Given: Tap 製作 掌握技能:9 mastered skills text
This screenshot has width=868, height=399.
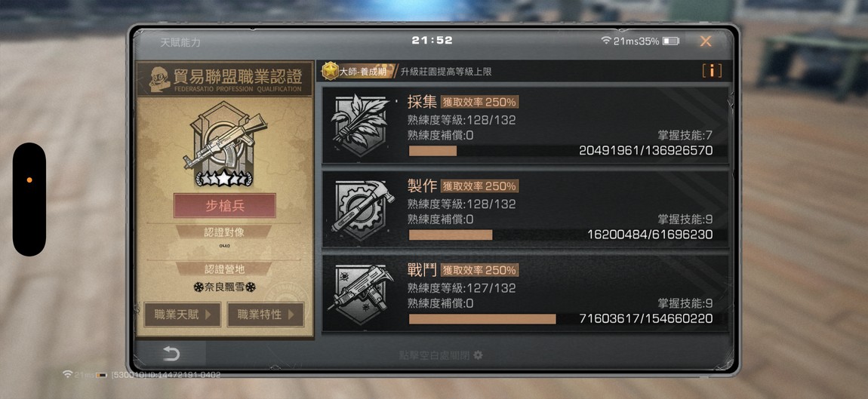Looking at the screenshot, I should click(685, 219).
